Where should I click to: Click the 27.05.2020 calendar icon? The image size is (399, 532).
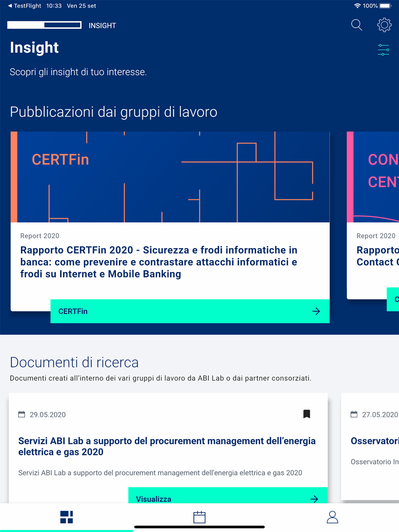coord(354,414)
